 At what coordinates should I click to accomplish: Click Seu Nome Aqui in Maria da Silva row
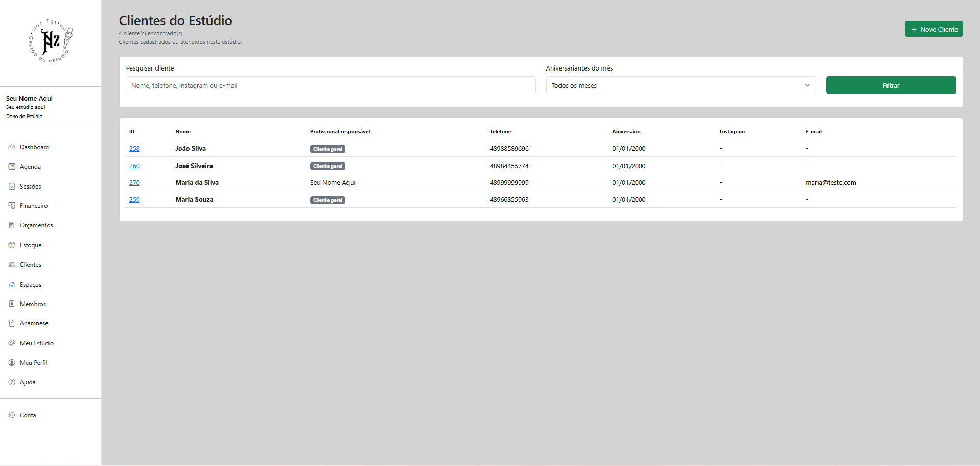(333, 183)
